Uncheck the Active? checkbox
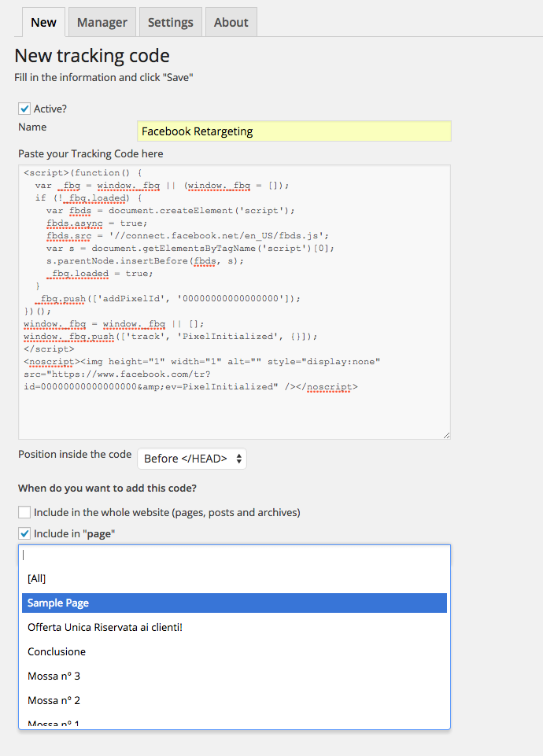Screen dimensions: 543x756 [24, 109]
